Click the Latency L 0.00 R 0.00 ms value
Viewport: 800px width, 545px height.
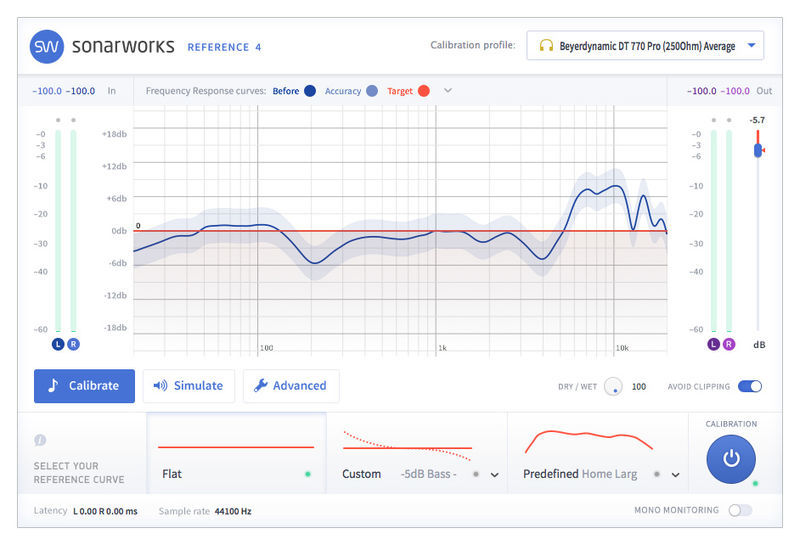pos(105,511)
